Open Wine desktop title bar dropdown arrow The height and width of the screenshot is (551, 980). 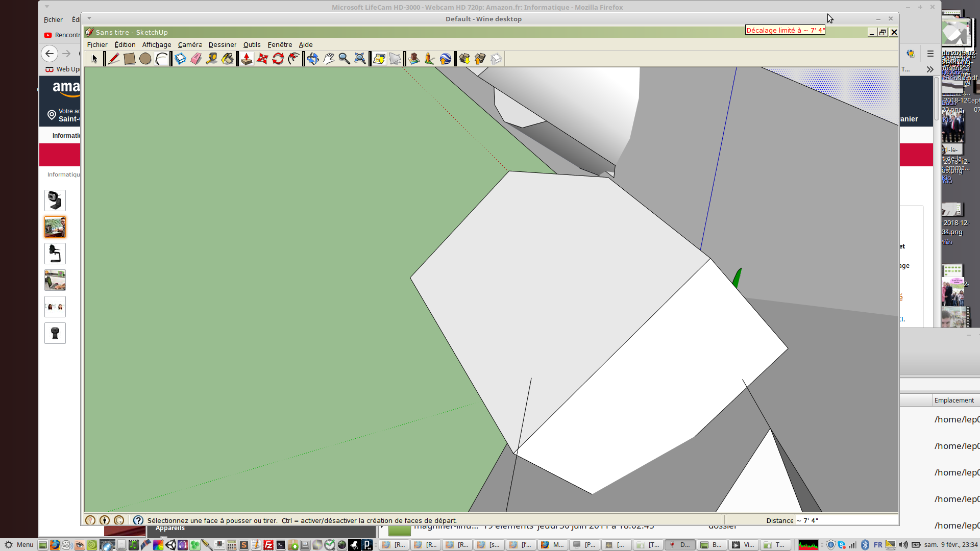pos(89,18)
